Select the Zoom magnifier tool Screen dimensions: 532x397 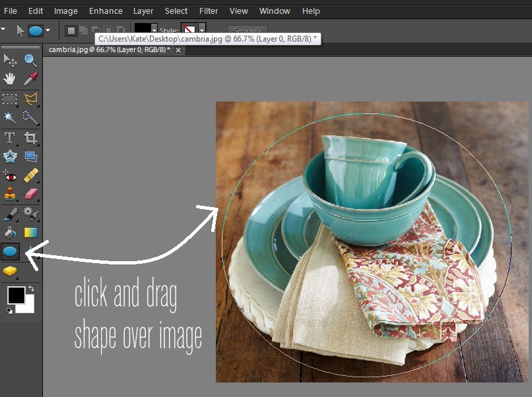coord(30,61)
